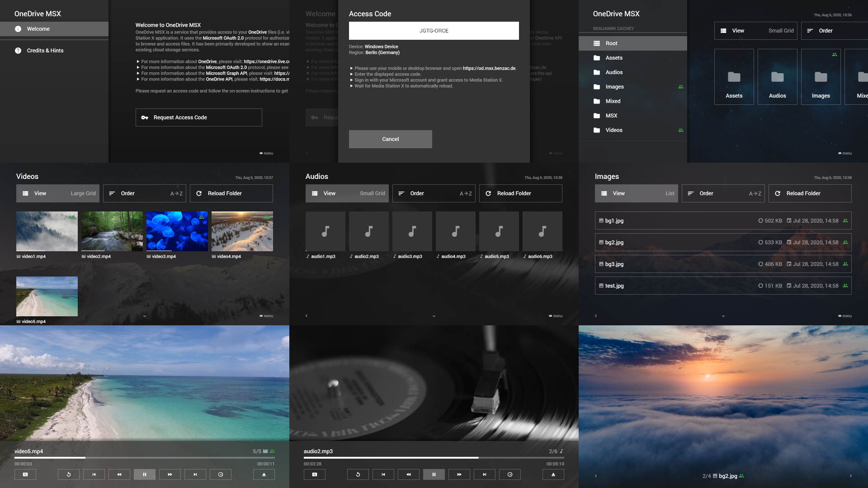Click down chevron below Audios grid

coord(434,316)
